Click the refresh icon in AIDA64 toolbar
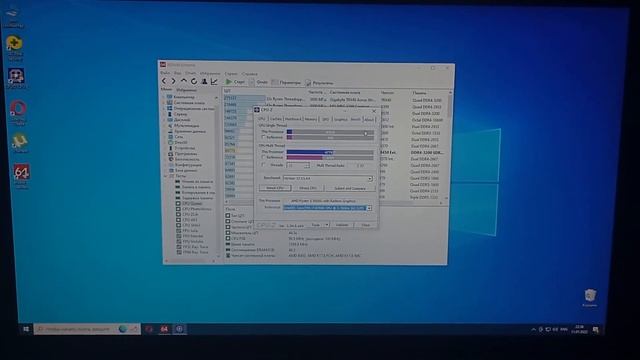Screen dimensions: 640x360 click(x=194, y=81)
